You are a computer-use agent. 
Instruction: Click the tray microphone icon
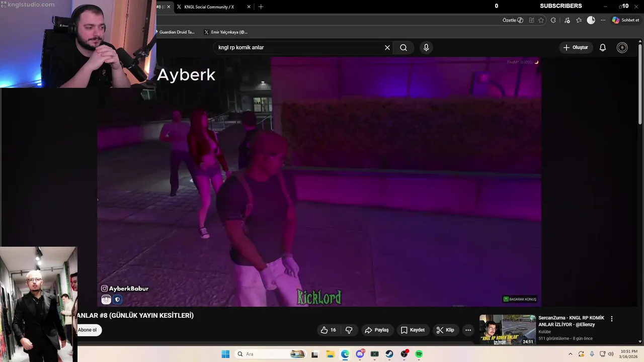point(592,354)
